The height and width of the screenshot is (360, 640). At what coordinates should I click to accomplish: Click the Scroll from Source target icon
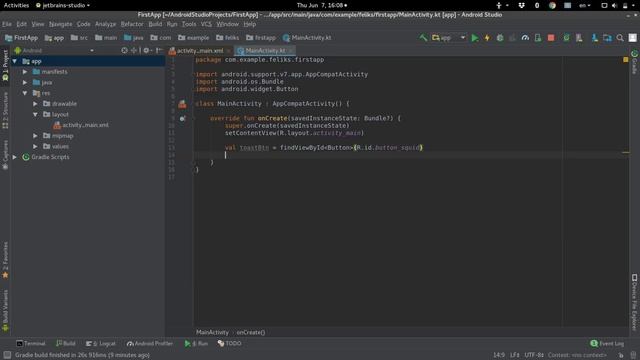tap(124, 50)
